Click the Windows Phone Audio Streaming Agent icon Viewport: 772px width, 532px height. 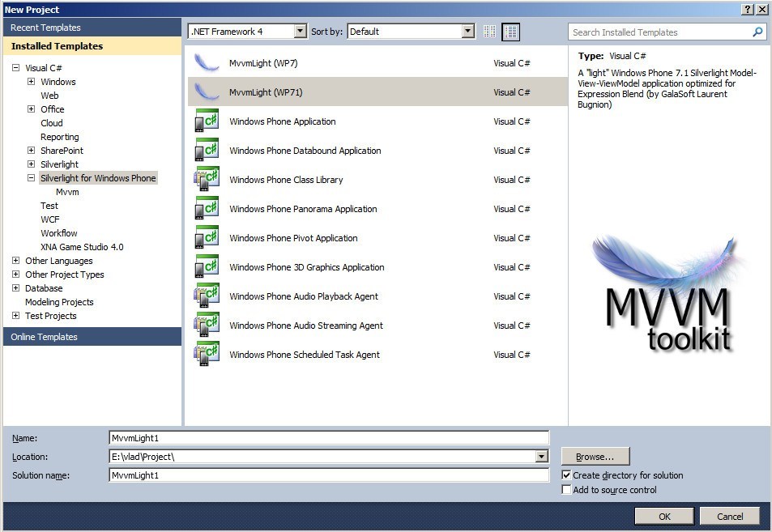[x=207, y=325]
